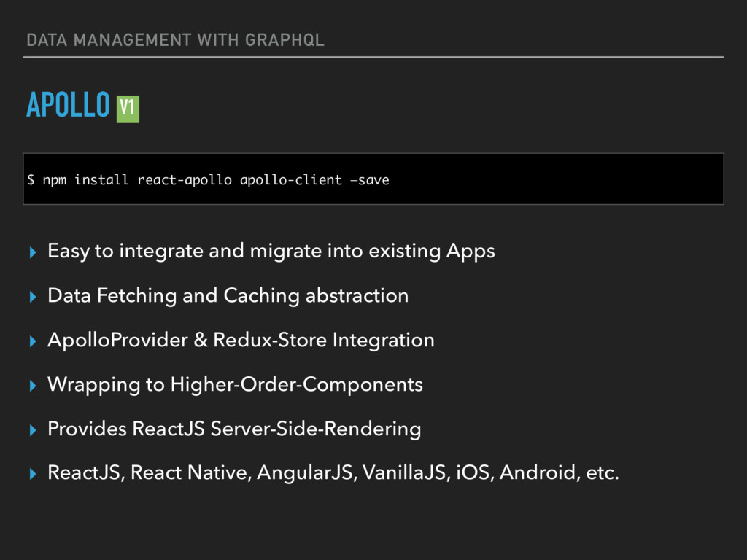Click bullet arrow beside 'Provides ReactJS'
Viewport: 747px width, 560px height.
coord(33,430)
